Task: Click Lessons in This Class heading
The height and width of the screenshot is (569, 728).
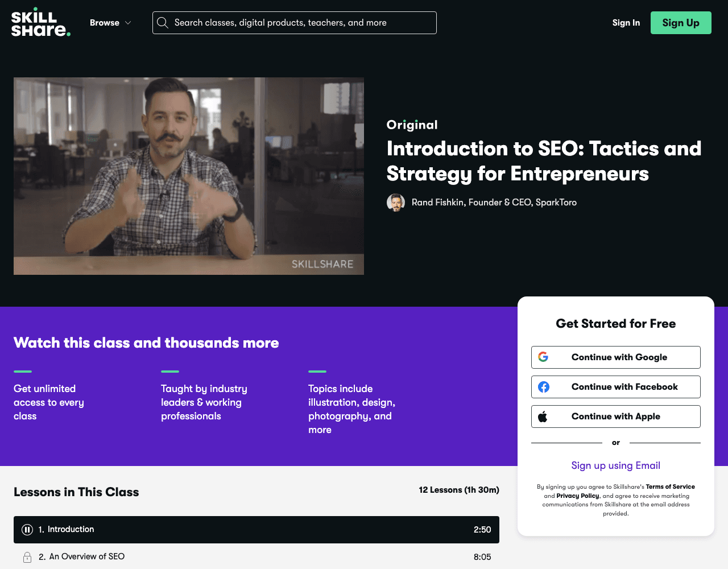Action: 76,492
